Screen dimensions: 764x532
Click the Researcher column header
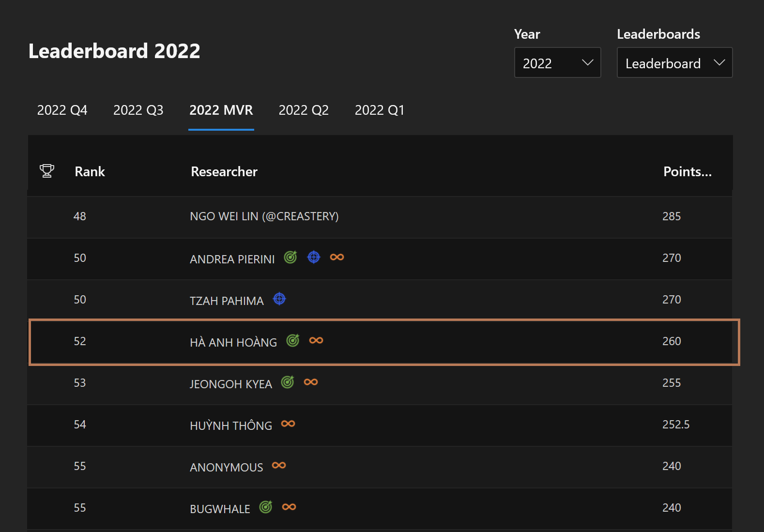[224, 172]
